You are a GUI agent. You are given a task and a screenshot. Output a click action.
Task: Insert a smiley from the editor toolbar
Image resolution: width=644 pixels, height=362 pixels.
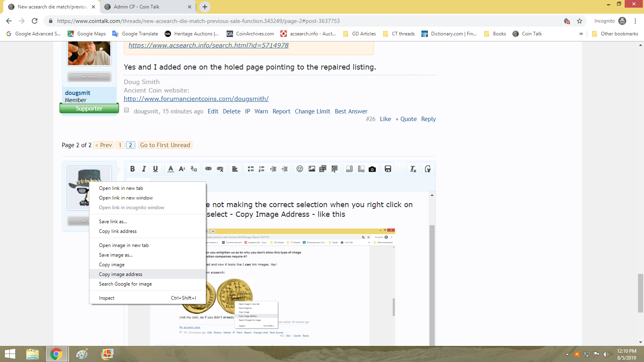(x=300, y=169)
